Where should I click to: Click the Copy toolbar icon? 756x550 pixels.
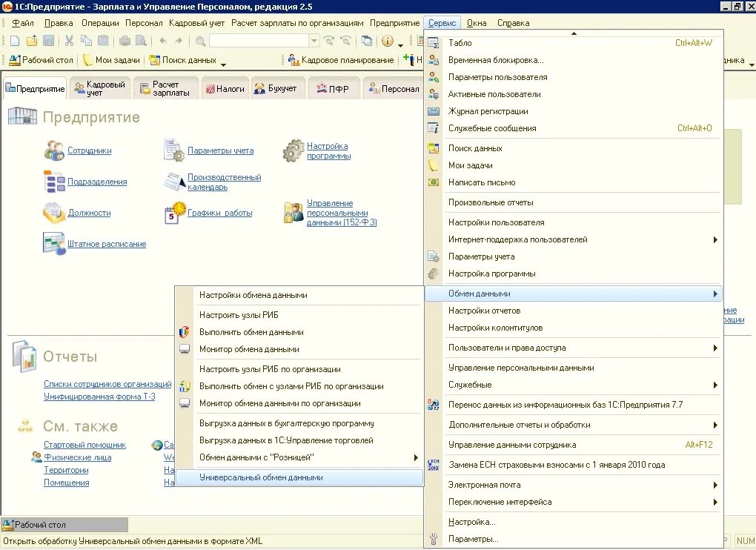pyautogui.click(x=86, y=41)
